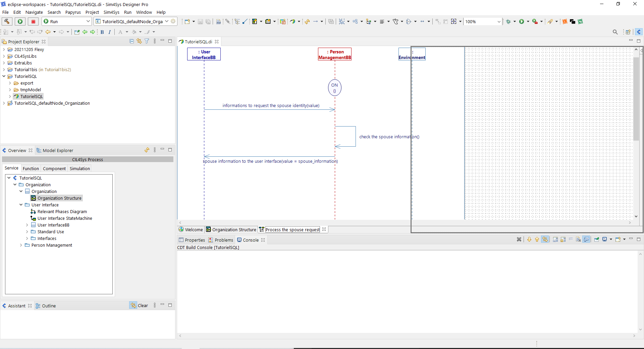This screenshot has width=644, height=349.
Task: Click the Open Perspective icon
Action: point(628,32)
